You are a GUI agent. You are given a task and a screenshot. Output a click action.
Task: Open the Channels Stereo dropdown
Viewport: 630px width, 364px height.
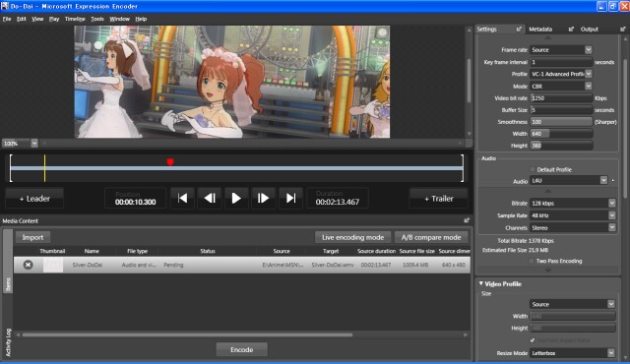(x=611, y=227)
